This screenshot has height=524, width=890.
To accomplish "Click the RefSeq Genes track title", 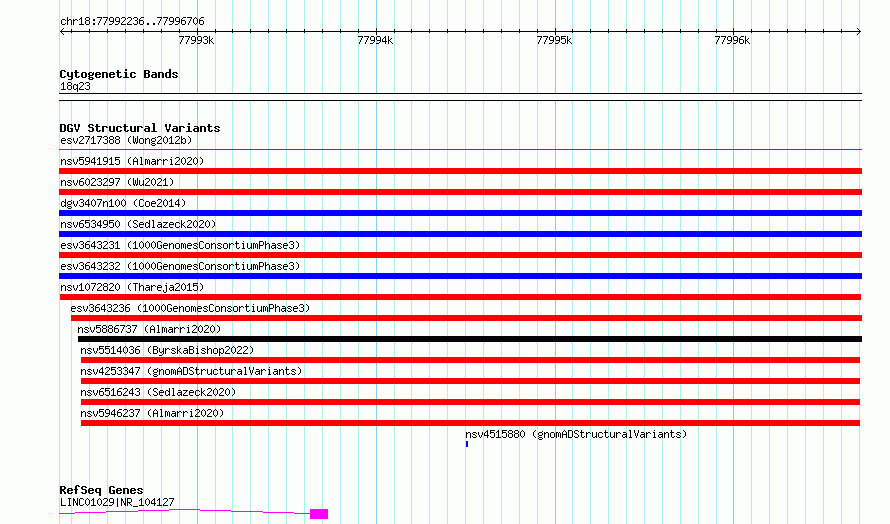I will pos(101,490).
